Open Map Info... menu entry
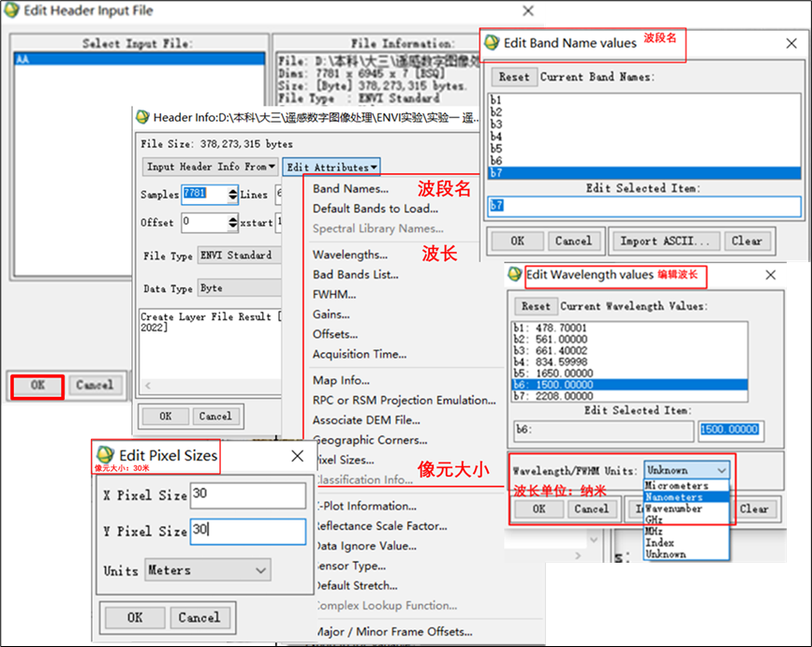This screenshot has height=647, width=812. [341, 380]
